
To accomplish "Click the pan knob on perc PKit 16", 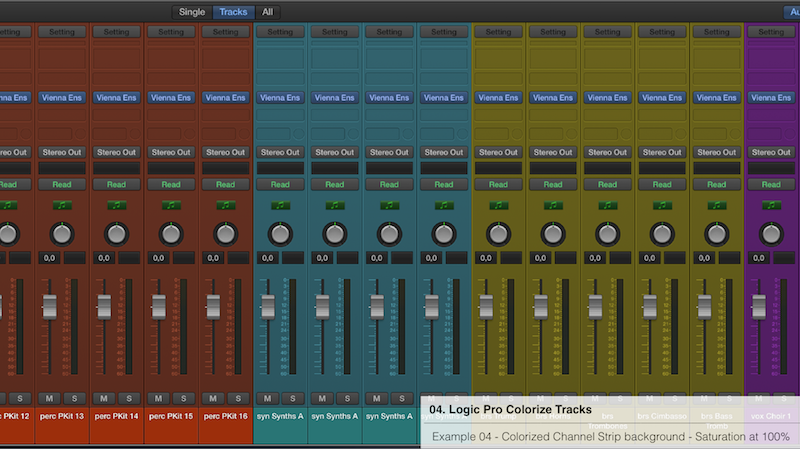I will click(x=226, y=234).
